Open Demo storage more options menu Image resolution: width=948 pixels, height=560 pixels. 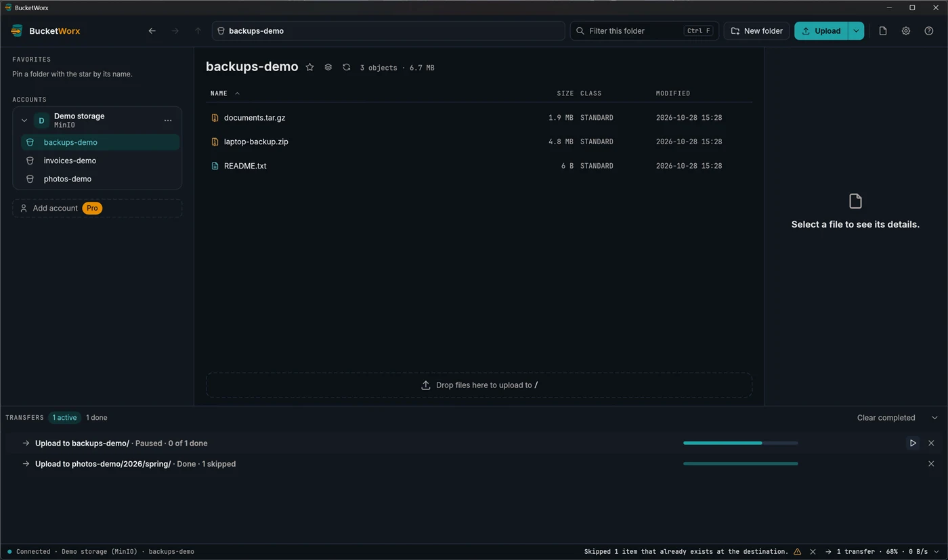pyautogui.click(x=168, y=121)
